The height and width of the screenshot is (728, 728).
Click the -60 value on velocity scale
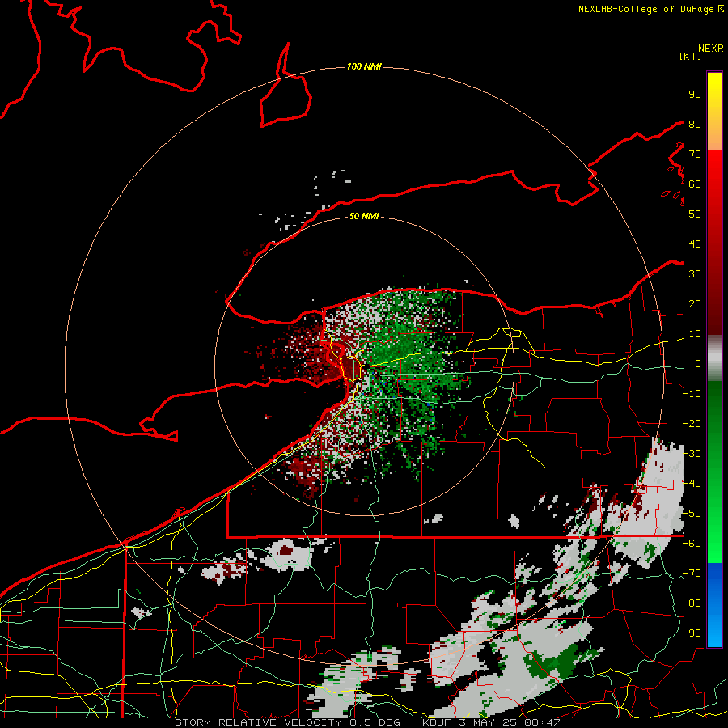pyautogui.click(x=692, y=544)
